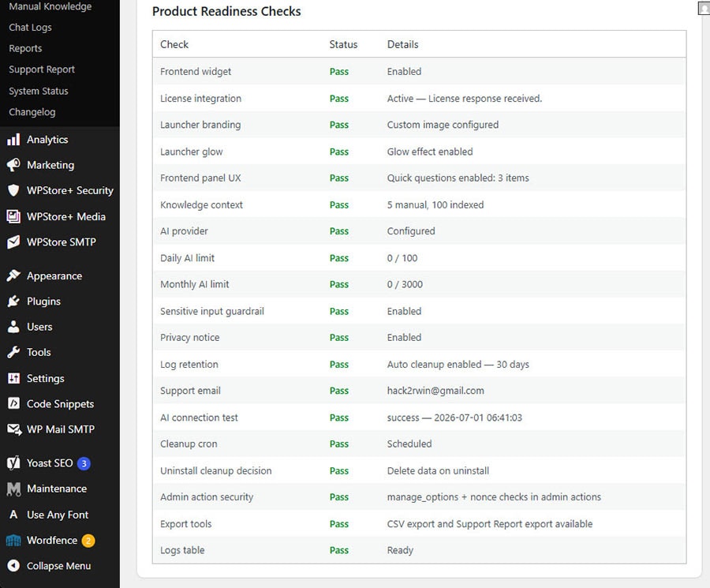The width and height of the screenshot is (710, 588).
Task: Click Delete data on uninstall detail
Action: pyautogui.click(x=438, y=470)
